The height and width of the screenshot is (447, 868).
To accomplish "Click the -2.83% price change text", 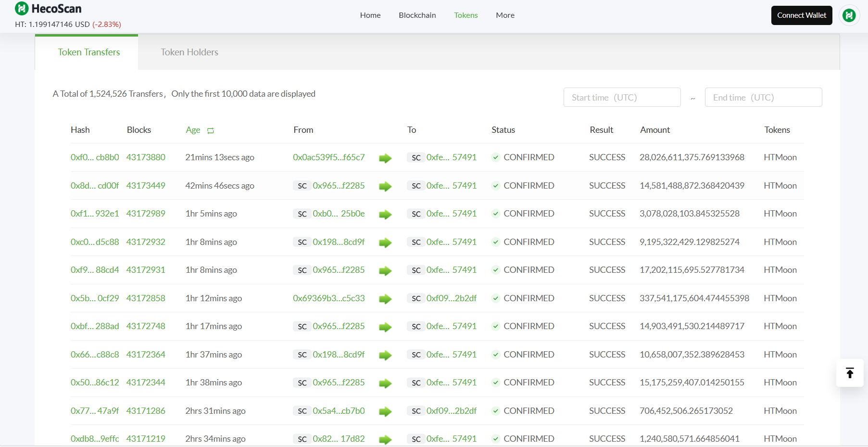I will pyautogui.click(x=107, y=24).
